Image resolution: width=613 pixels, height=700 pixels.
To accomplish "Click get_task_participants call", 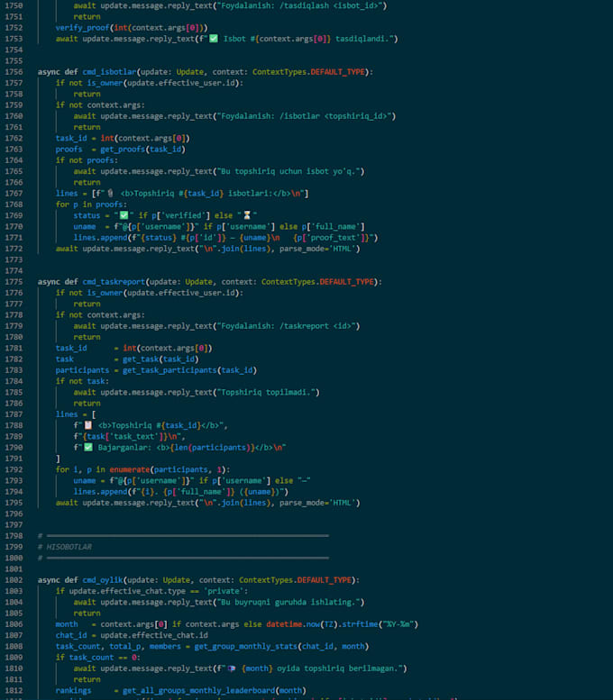I will (169, 370).
